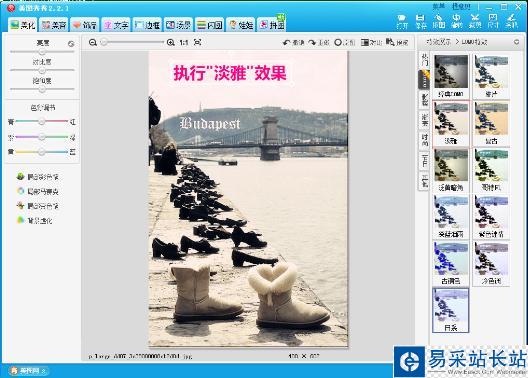The image size is (528, 378).
Task: Click the cyan-to-red color balance slider
Action: [x=41, y=121]
